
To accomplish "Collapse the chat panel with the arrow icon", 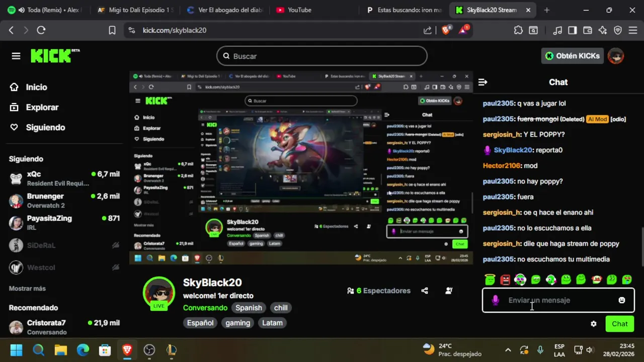I will [x=482, y=82].
